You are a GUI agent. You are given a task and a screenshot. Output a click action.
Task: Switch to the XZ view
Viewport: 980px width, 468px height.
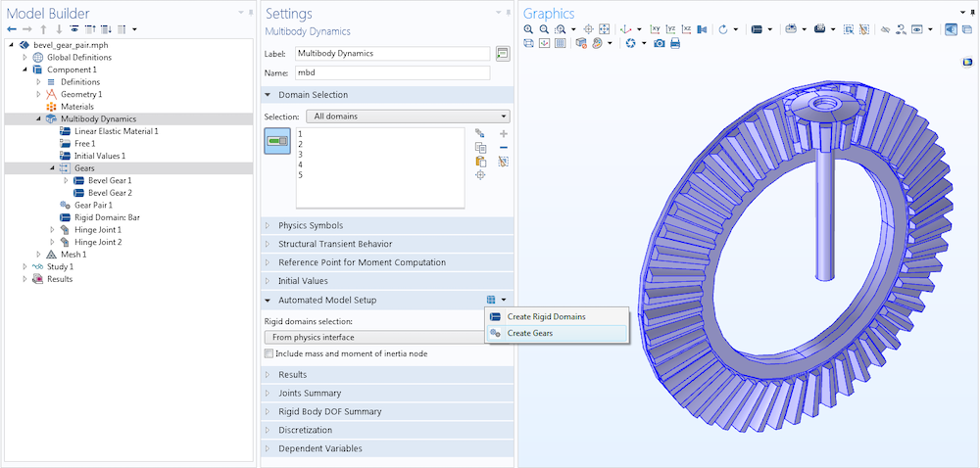687,29
